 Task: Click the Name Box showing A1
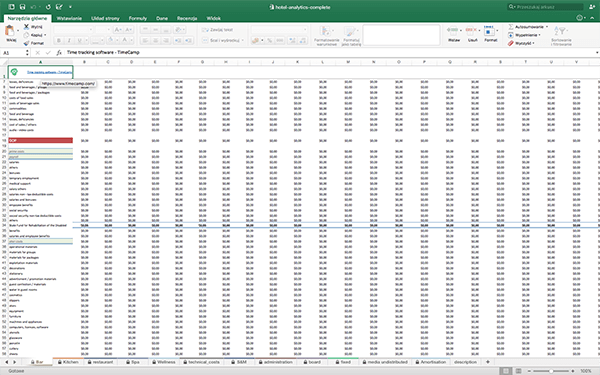tap(13, 53)
